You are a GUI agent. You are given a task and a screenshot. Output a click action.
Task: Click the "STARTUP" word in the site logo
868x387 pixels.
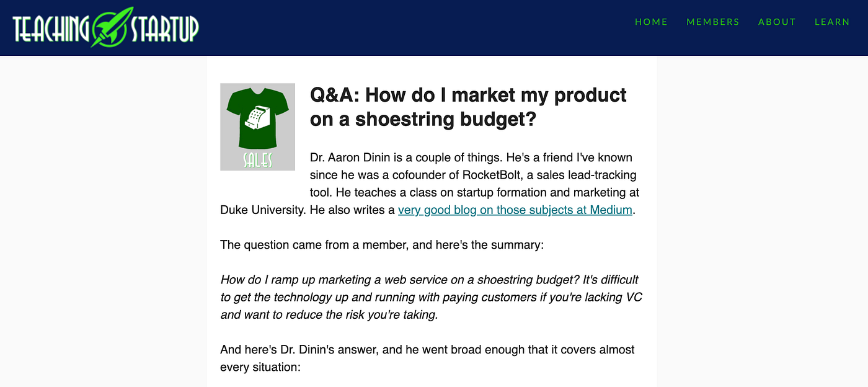click(164, 29)
